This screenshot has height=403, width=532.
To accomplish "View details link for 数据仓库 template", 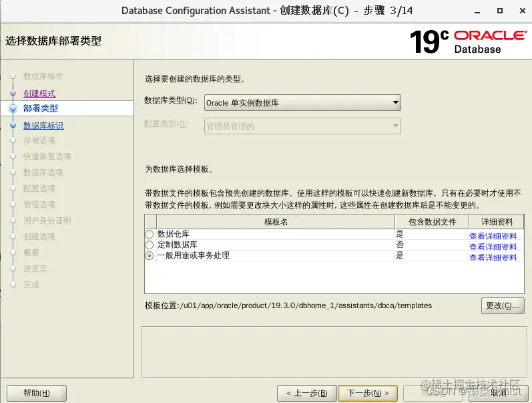I will click(493, 236).
